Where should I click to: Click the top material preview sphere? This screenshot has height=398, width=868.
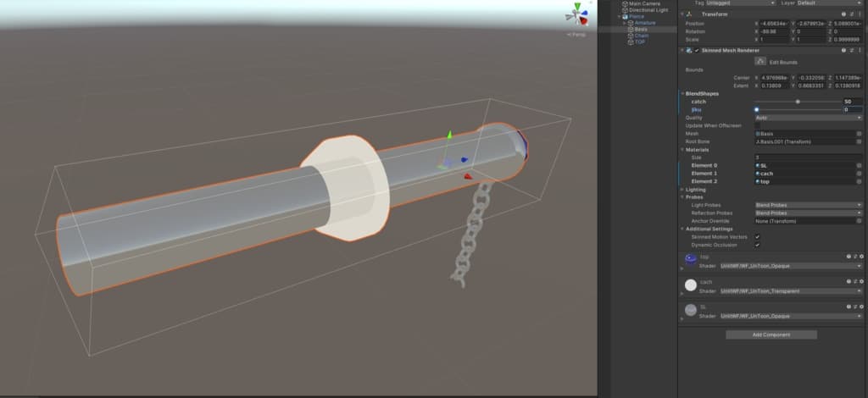click(x=691, y=259)
